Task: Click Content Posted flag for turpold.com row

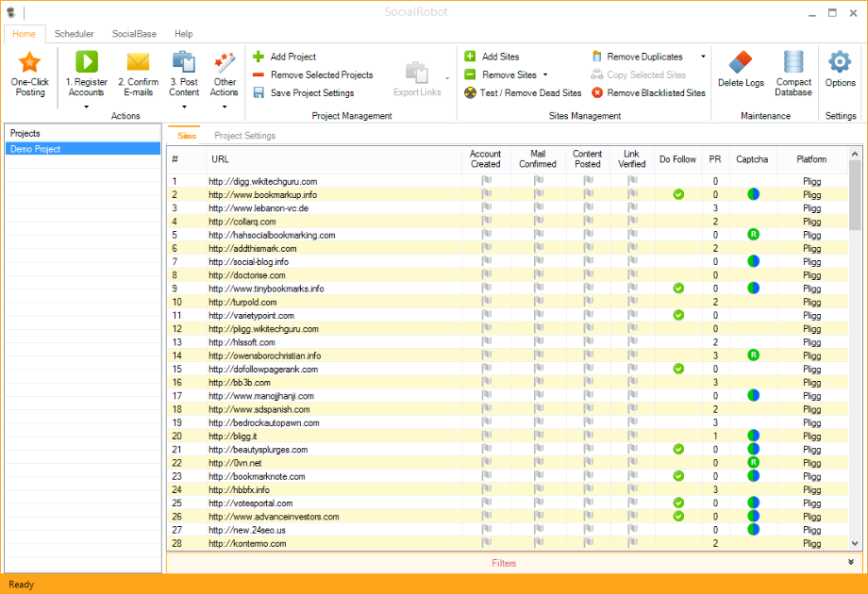Action: coord(588,302)
